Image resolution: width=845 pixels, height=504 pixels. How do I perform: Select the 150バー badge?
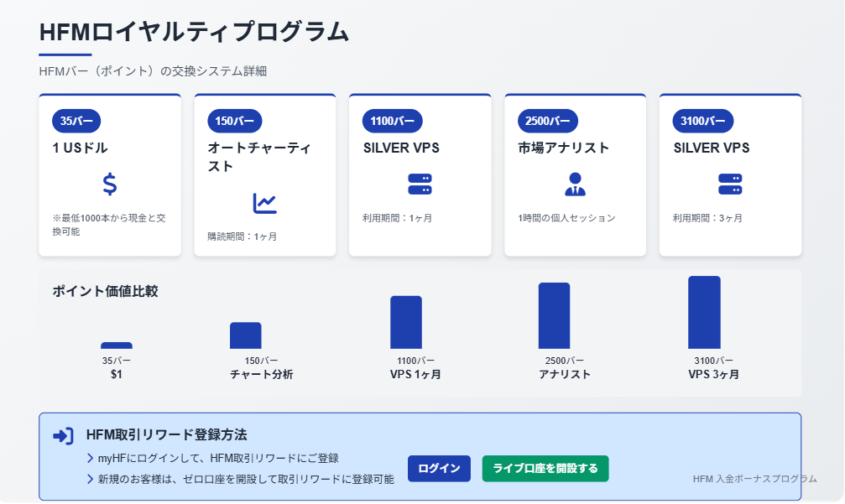pos(235,121)
